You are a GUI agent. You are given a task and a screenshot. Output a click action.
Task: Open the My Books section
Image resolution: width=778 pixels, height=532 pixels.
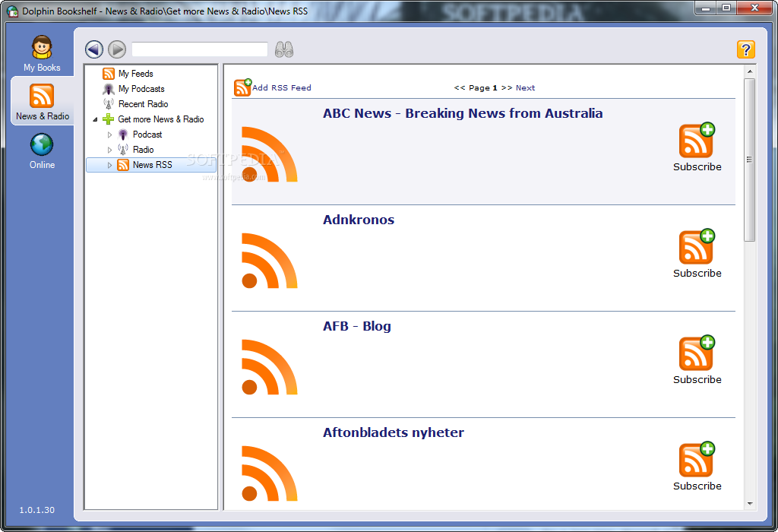[42, 54]
